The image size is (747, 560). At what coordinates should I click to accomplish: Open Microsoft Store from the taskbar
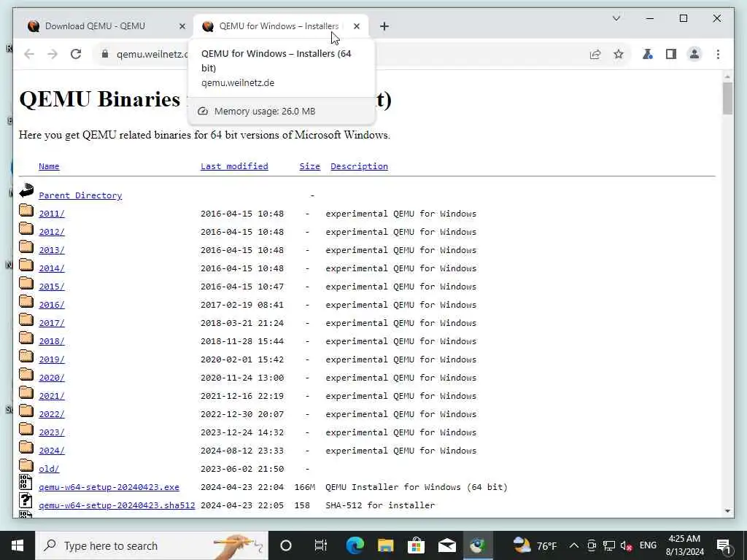[x=416, y=545]
